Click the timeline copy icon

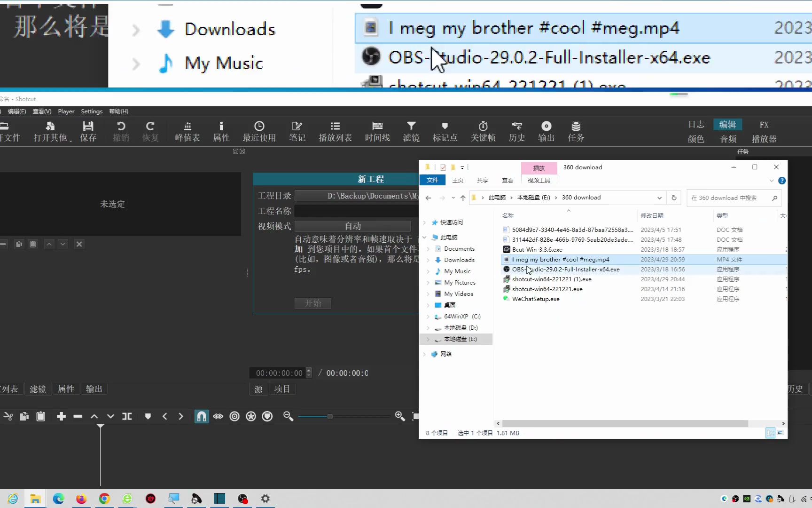pos(24,416)
